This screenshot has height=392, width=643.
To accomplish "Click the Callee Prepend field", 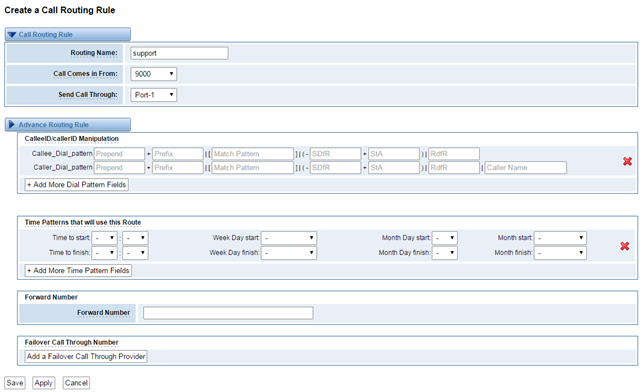I will point(119,154).
